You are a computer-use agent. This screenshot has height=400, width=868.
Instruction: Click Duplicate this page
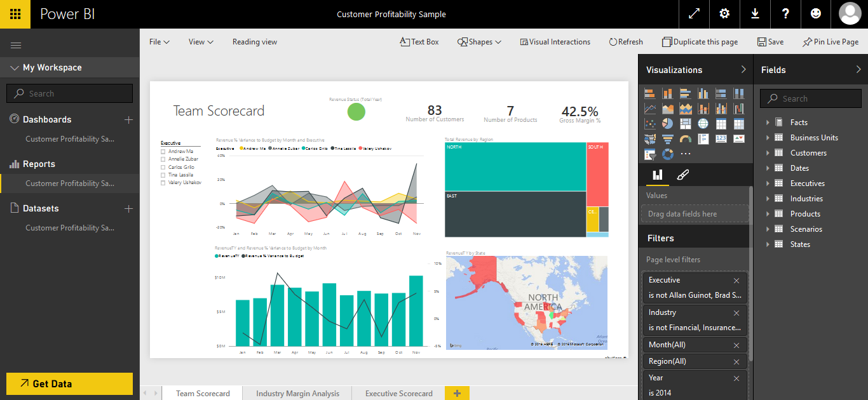(700, 42)
